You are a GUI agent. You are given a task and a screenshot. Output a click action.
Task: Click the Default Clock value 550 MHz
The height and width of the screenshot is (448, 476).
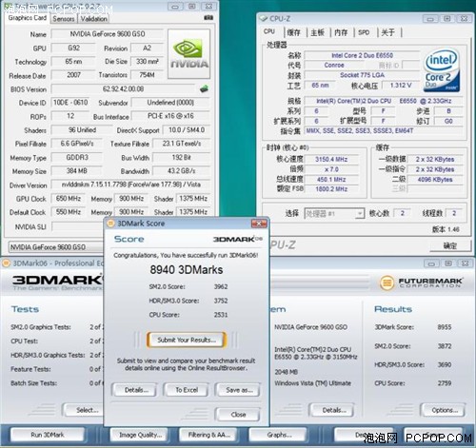coord(69,212)
